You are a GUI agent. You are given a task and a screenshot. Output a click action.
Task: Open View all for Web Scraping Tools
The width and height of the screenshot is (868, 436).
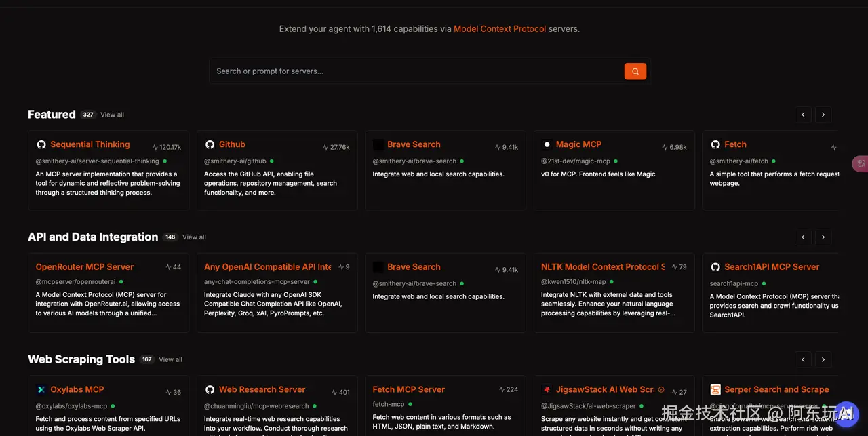[171, 360]
